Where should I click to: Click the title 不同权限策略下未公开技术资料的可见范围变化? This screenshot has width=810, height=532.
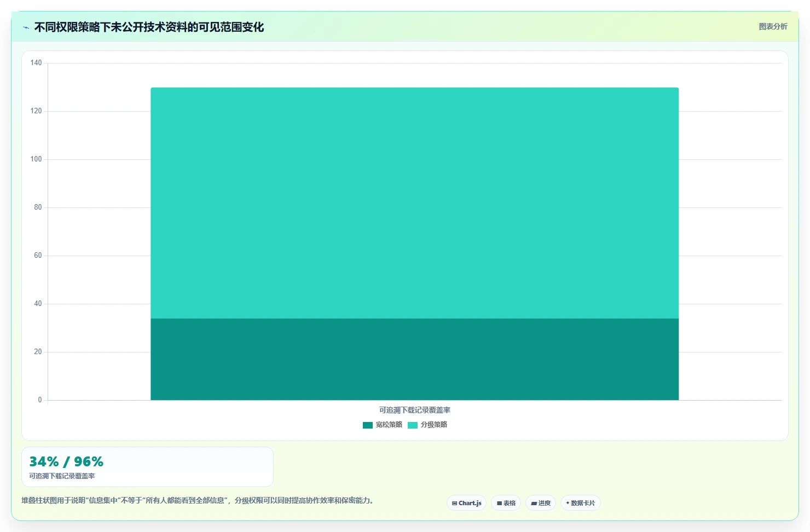pos(149,27)
